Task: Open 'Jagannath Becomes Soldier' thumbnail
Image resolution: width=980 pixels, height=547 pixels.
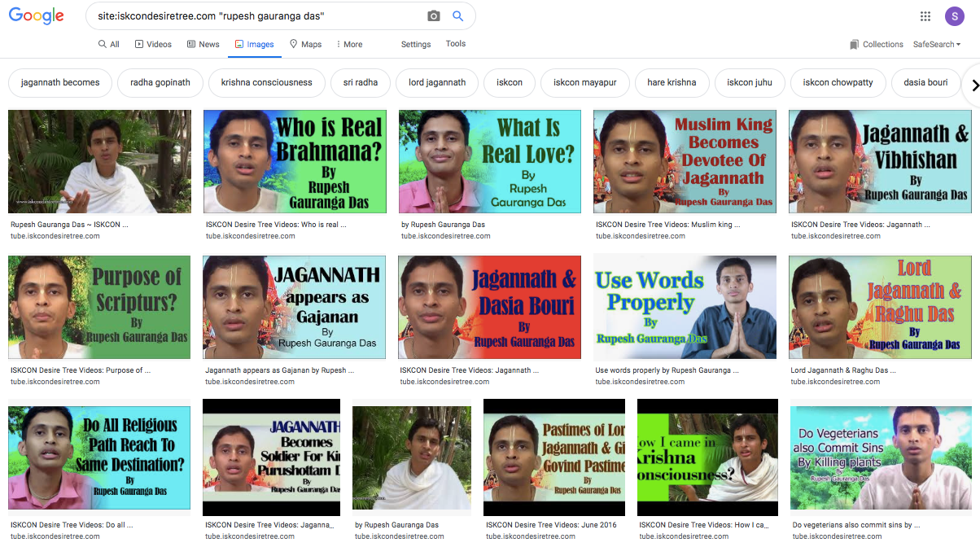Action: point(271,458)
